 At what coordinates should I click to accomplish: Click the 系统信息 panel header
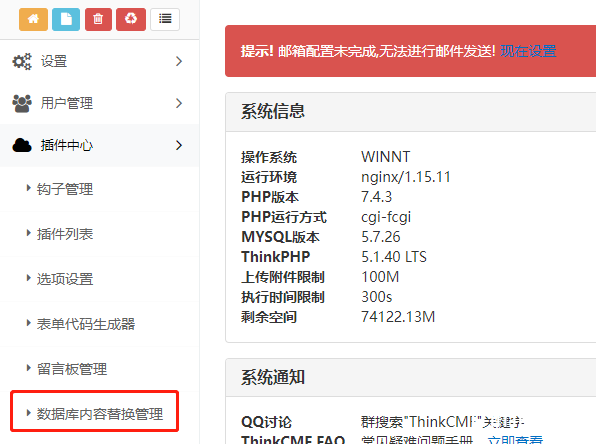point(411,112)
